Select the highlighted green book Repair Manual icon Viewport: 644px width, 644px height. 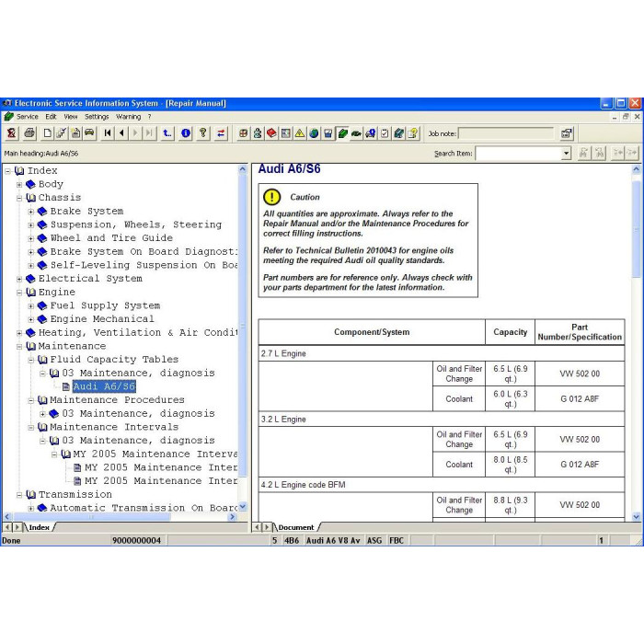click(342, 133)
